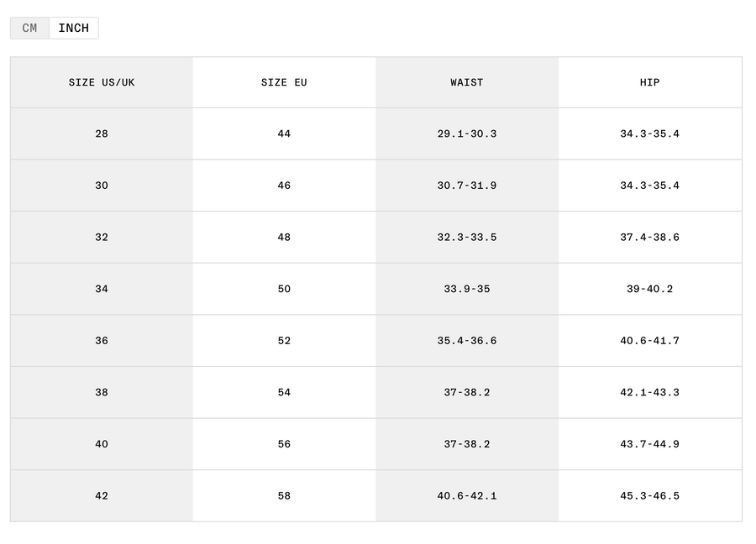Click the SIZE US/UK column header
Image resolution: width=756 pixels, height=544 pixels.
(x=102, y=82)
